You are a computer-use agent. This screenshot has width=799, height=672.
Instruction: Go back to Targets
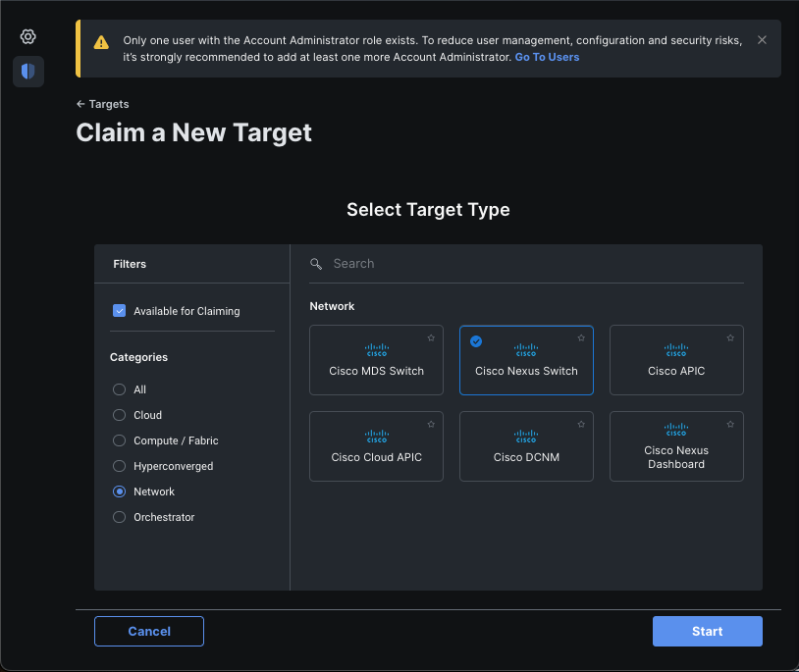[x=102, y=104]
